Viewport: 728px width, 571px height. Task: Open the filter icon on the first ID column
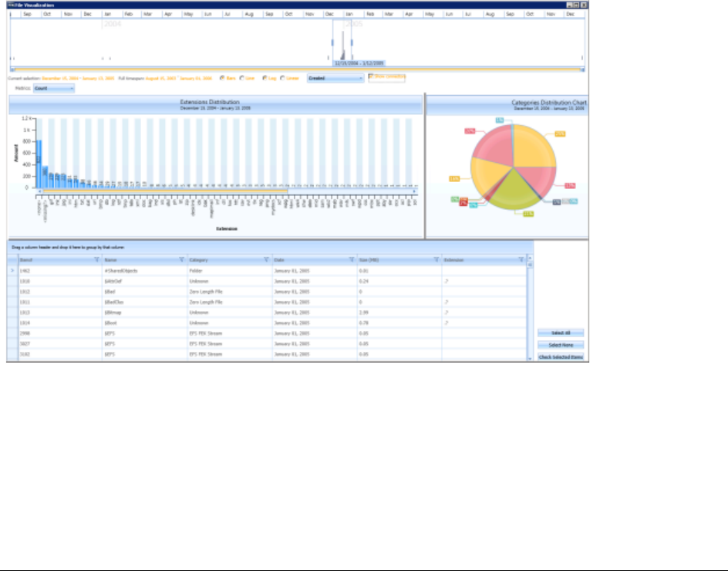(96, 260)
